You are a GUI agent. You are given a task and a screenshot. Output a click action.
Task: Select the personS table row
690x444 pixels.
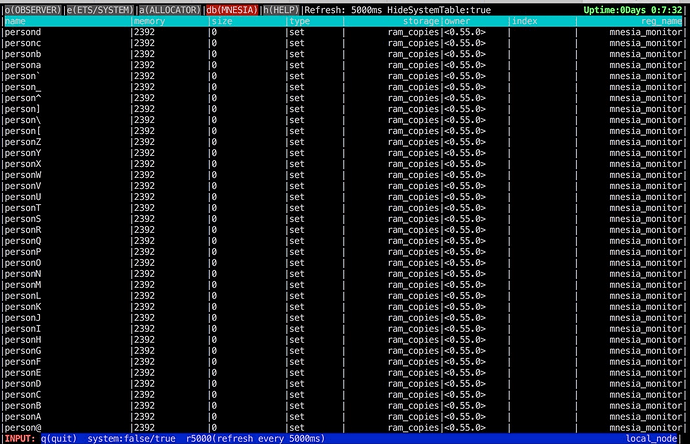click(x=343, y=219)
